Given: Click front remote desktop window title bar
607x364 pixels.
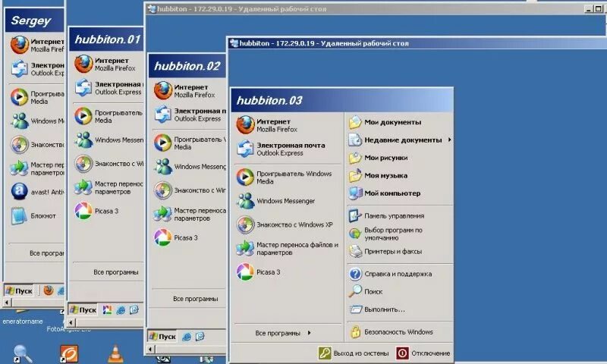Looking at the screenshot, I should (x=417, y=43).
